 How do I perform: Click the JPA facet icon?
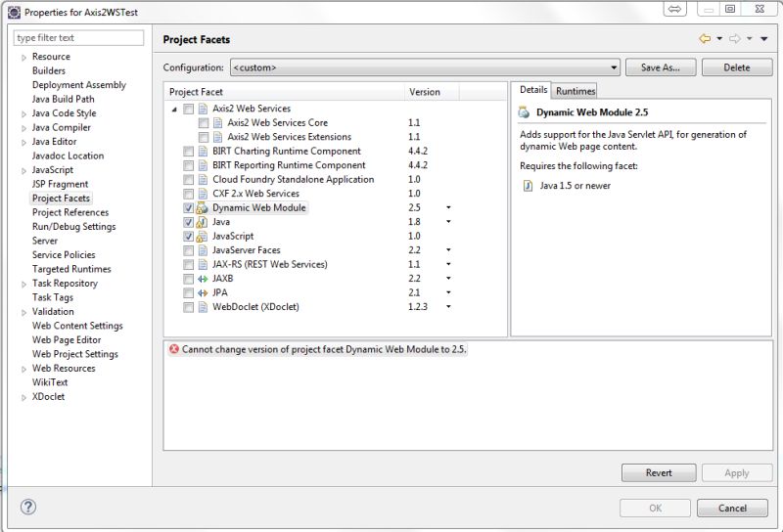(203, 292)
